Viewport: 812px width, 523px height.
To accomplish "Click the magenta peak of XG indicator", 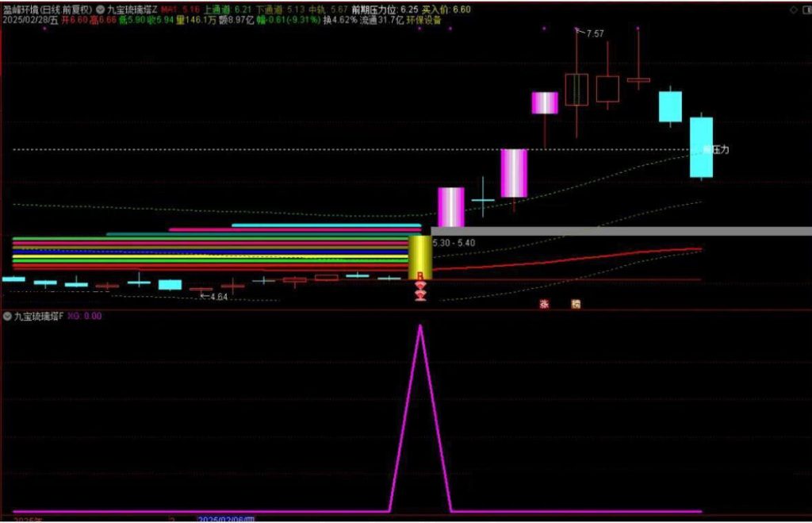I will click(420, 325).
